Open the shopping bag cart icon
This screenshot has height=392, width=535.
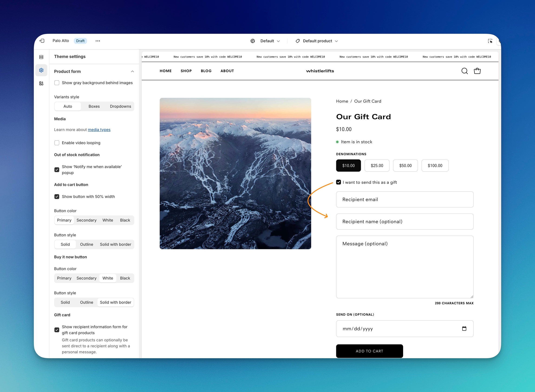[x=477, y=71]
